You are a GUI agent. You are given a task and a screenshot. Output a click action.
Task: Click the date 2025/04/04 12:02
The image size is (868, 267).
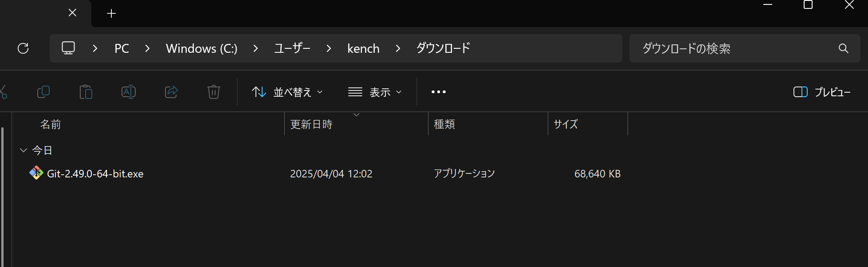point(331,173)
